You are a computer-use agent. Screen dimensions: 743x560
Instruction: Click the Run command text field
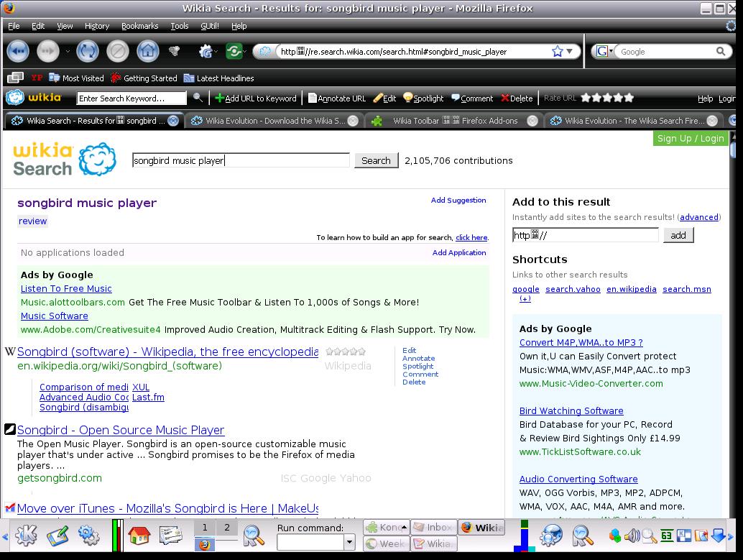click(x=310, y=541)
